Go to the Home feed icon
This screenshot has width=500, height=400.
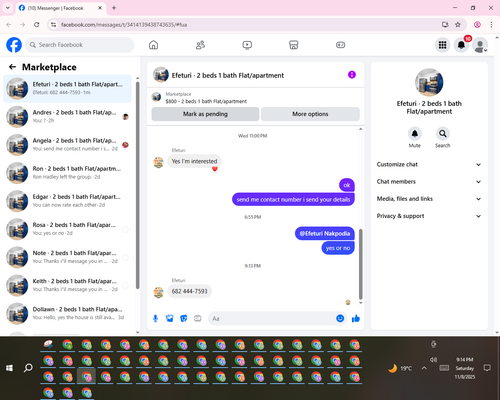(x=153, y=45)
